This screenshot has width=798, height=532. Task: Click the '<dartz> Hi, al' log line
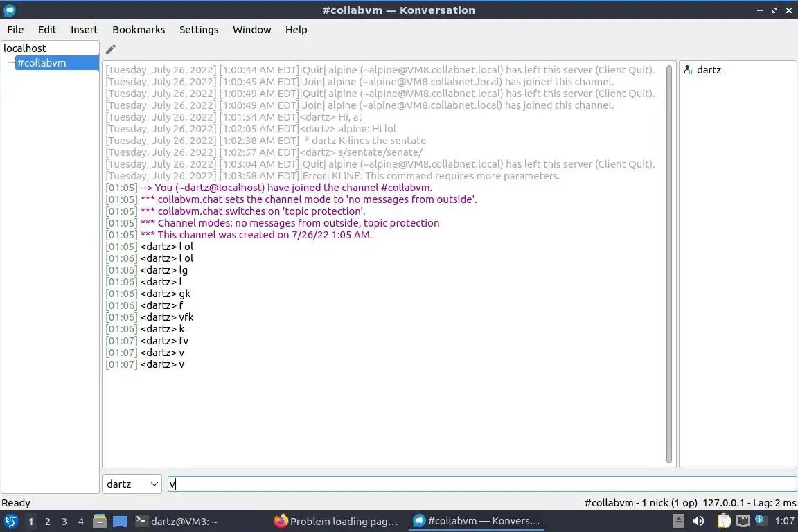tap(233, 117)
